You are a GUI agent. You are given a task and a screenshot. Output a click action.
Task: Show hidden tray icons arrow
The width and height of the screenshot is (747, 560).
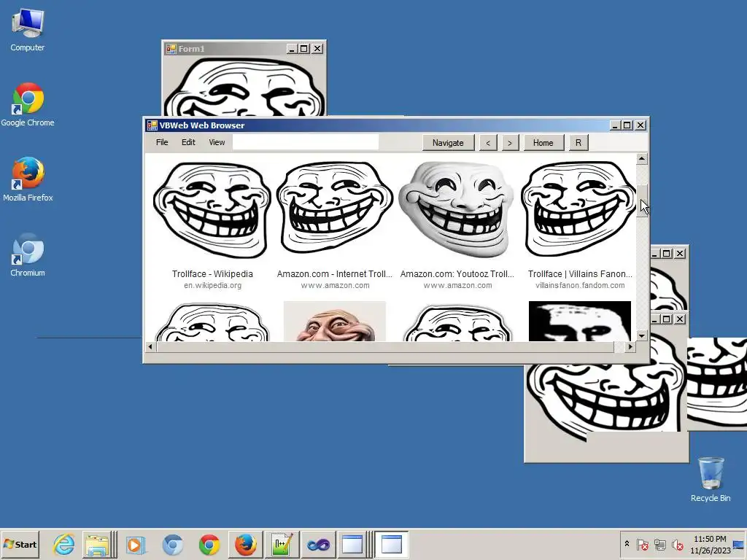click(627, 544)
